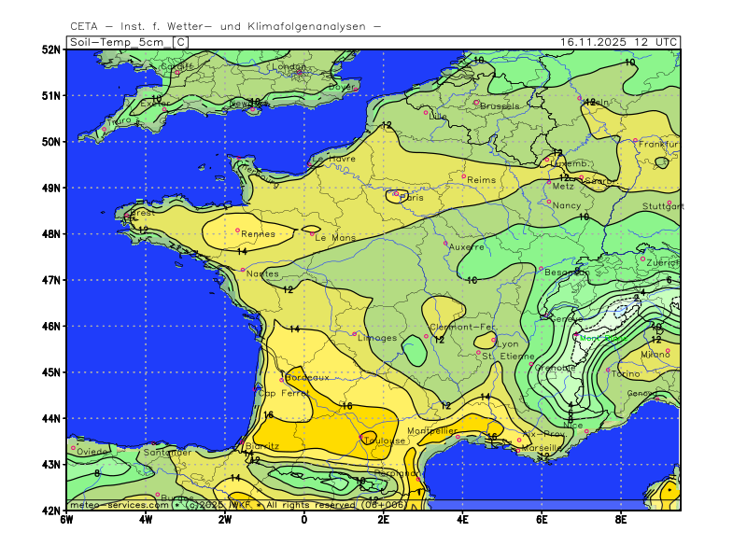Open the meteo-services.com watermark link
The image size is (747, 560).
click(x=119, y=504)
